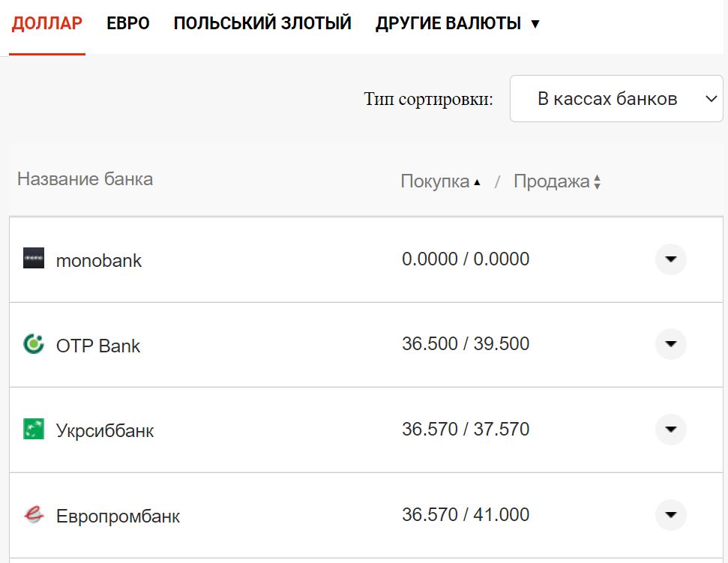Open the В кассах банков sorting dropdown
Image resolution: width=728 pixels, height=563 pixels.
(x=616, y=98)
